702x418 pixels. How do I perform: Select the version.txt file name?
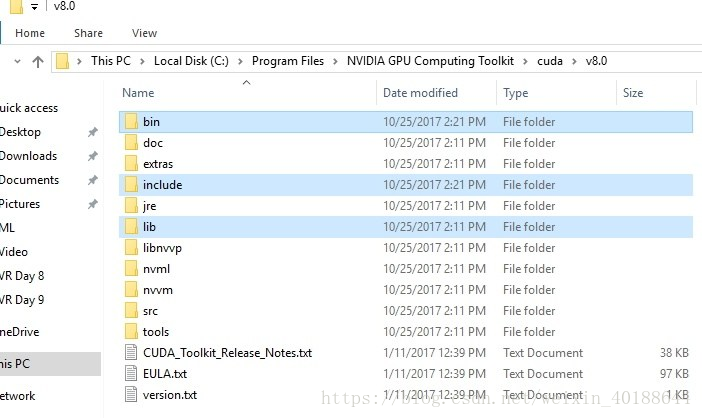pyautogui.click(x=170, y=395)
